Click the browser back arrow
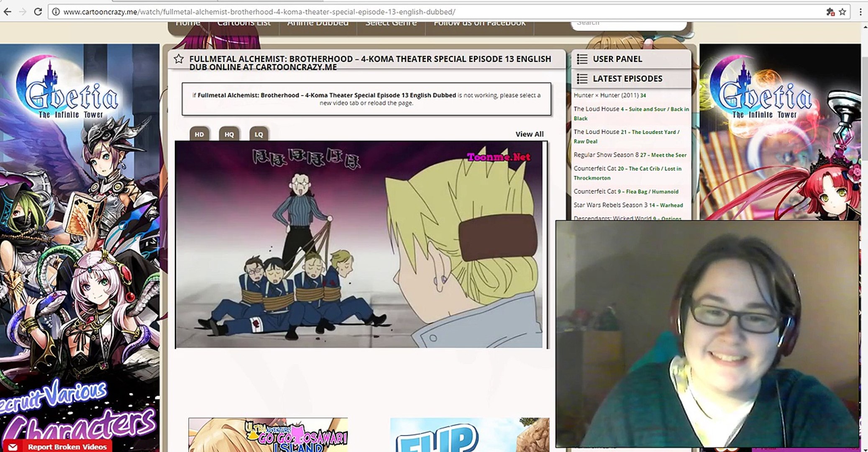868x452 pixels. (x=8, y=12)
